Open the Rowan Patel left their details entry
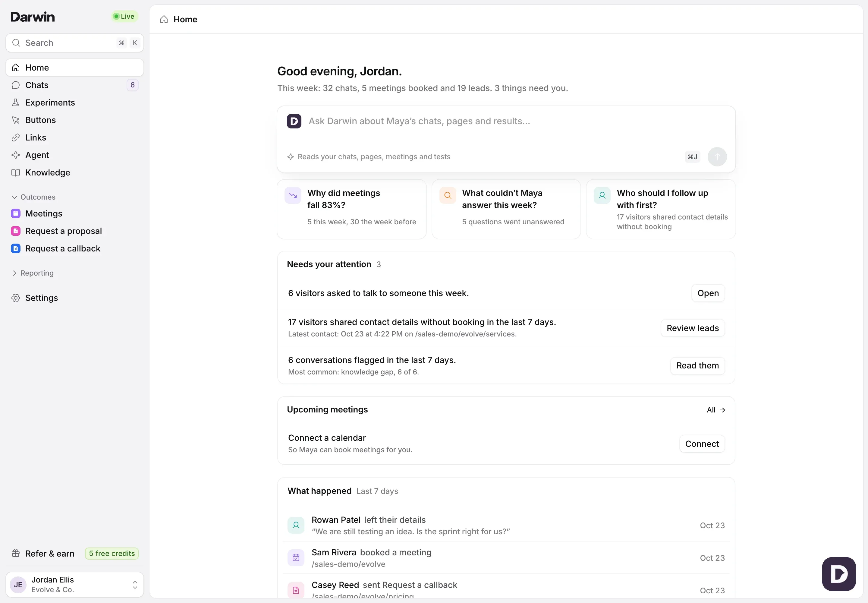Viewport: 868px width, 603px height. pos(506,525)
